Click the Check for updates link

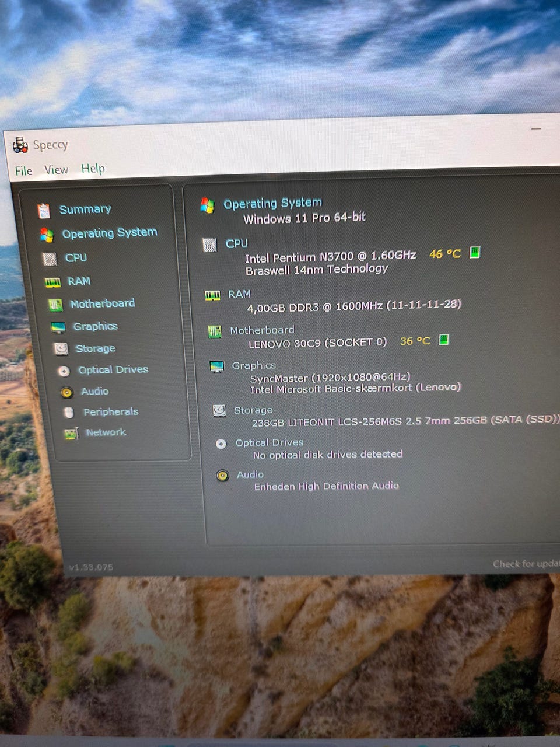[x=526, y=564]
